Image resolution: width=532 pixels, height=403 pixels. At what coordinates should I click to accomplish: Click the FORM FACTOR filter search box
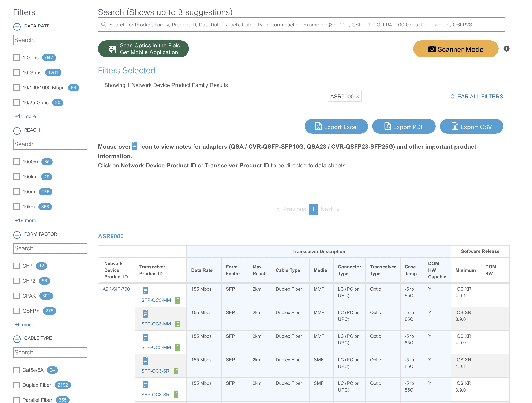50,248
